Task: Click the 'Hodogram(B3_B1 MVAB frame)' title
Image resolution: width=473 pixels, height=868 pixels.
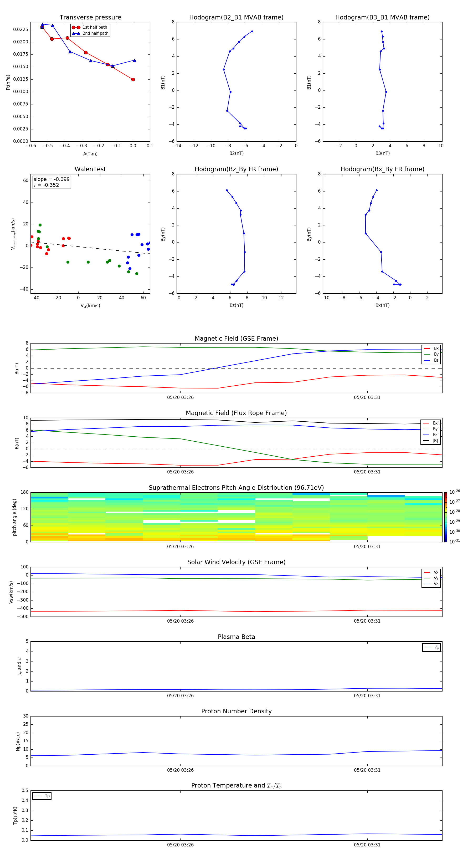Action: [382, 18]
